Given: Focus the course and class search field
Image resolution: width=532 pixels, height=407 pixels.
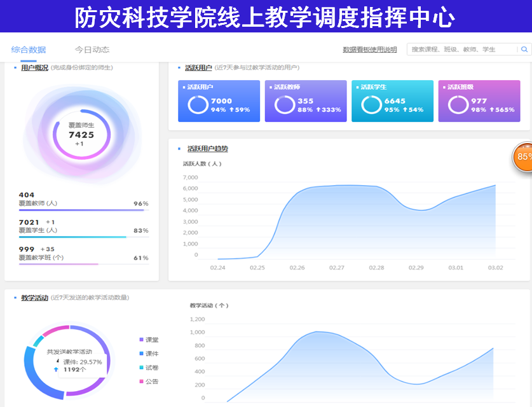Looking at the screenshot, I should (x=462, y=50).
